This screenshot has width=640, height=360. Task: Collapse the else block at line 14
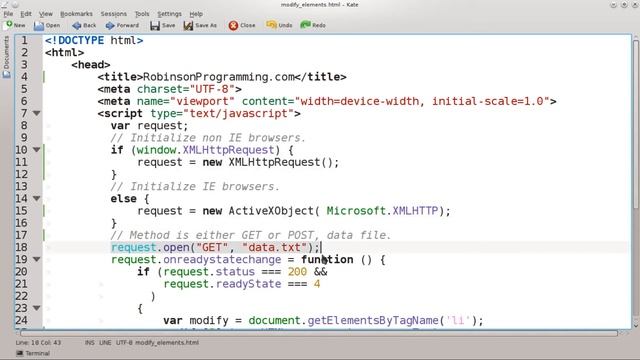[x=37, y=198]
